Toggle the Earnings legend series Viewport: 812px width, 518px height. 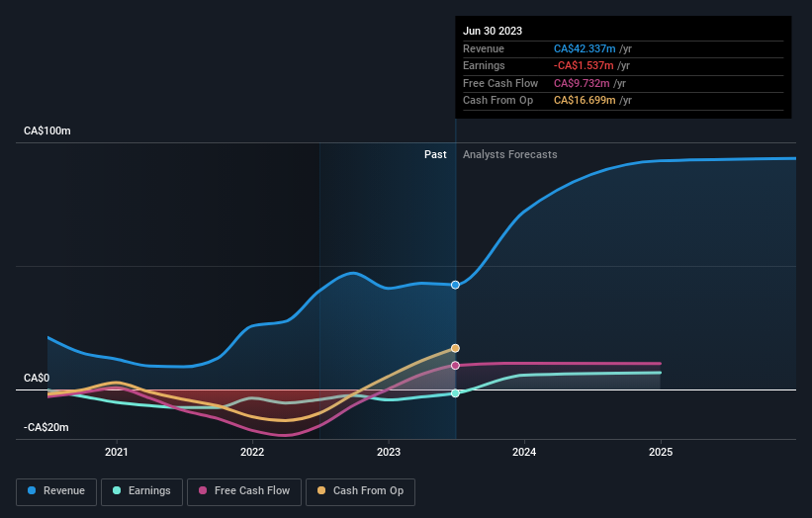(141, 491)
